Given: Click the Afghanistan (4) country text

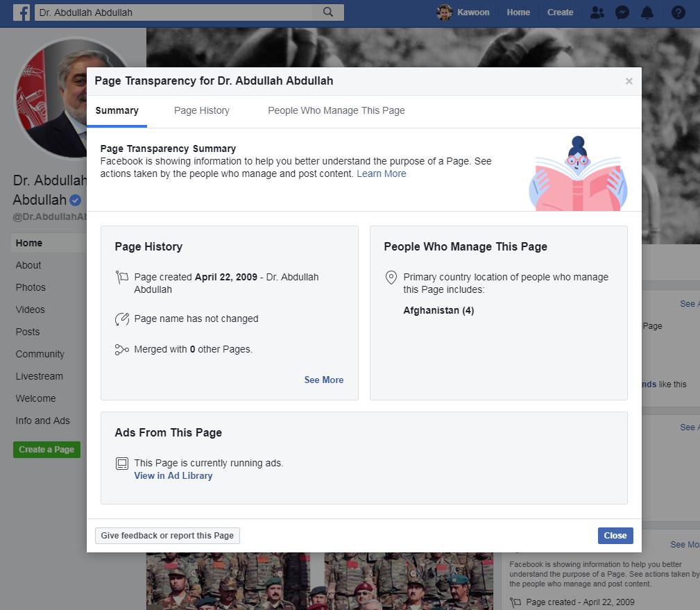Looking at the screenshot, I should 438,311.
